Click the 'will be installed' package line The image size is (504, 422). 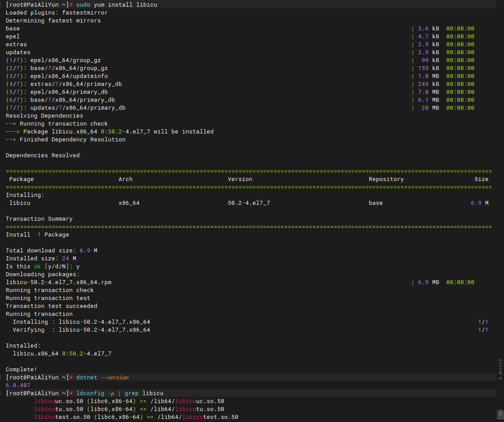(x=110, y=131)
